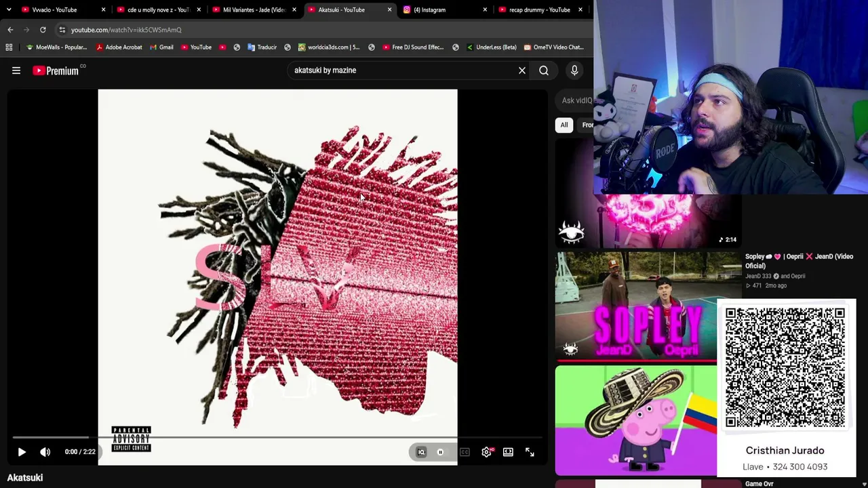Seek along the video progress bar
Screen dimensions: 868x488
point(278,438)
